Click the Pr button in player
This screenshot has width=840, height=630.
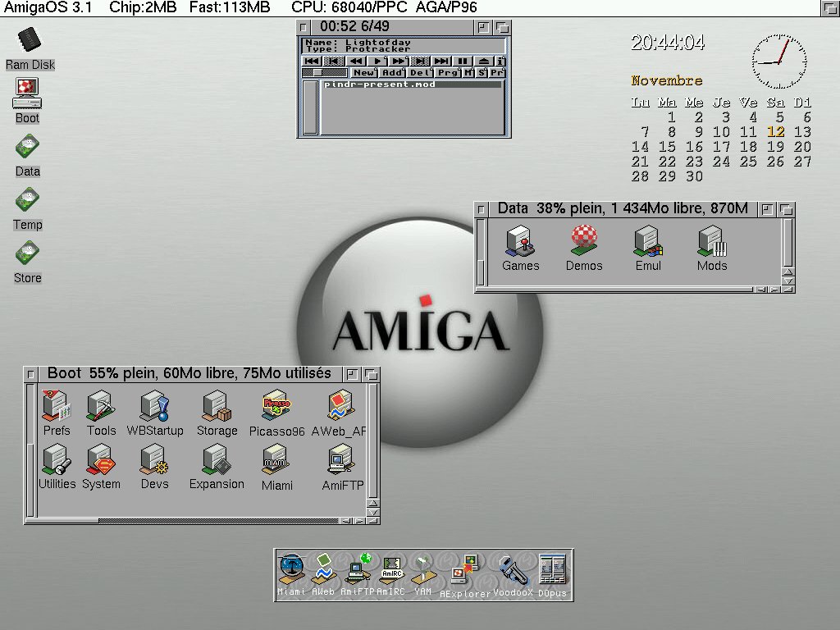click(x=497, y=72)
